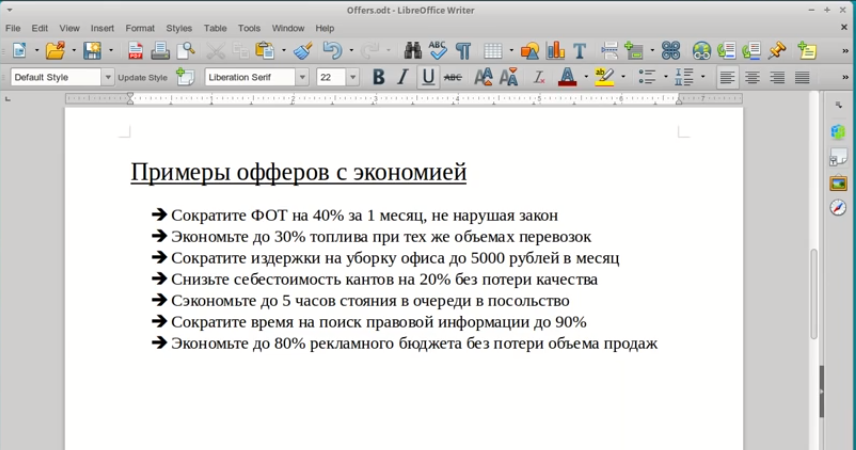Open the Tools menu

[x=249, y=28]
